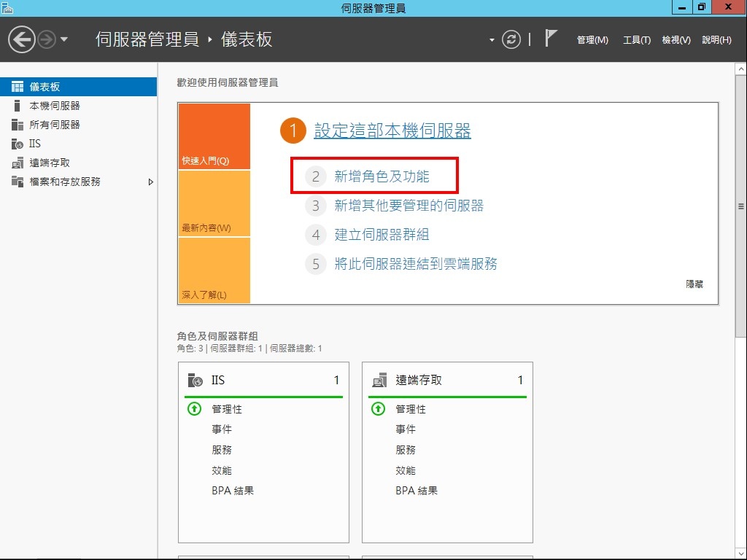Open 管理性 in the IIS tile

(227, 409)
